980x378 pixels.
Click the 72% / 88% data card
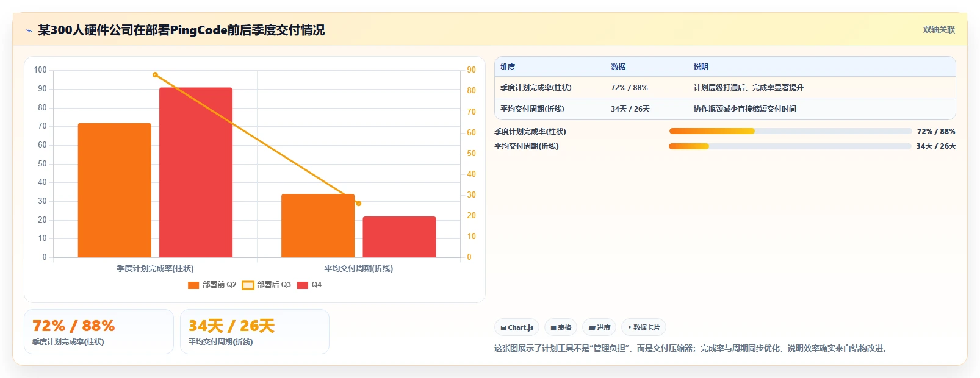point(99,332)
